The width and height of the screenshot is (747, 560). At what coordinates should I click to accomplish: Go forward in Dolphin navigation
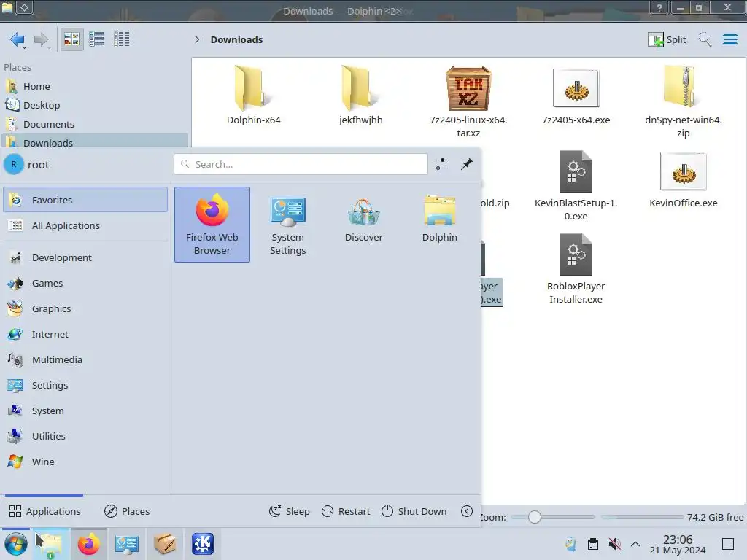pos(42,39)
